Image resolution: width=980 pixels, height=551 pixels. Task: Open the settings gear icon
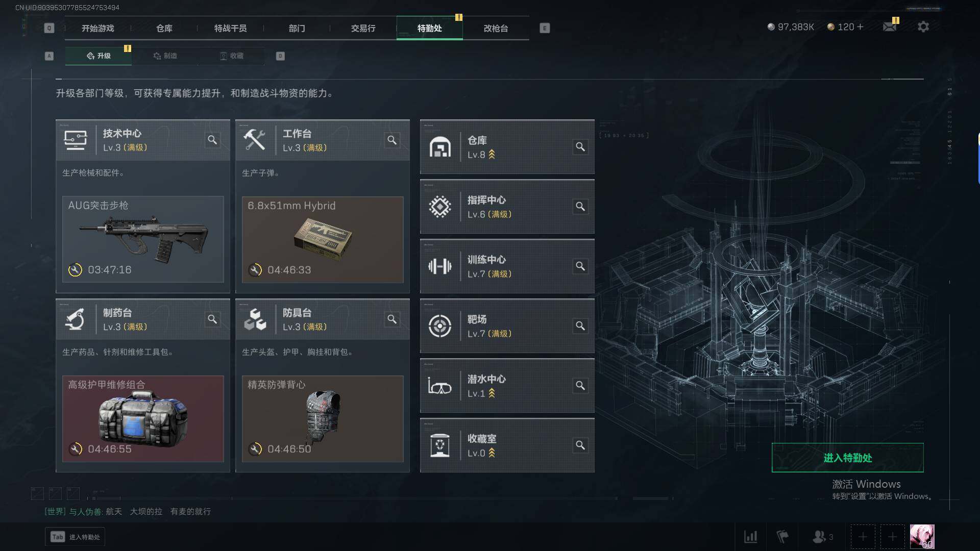click(923, 27)
